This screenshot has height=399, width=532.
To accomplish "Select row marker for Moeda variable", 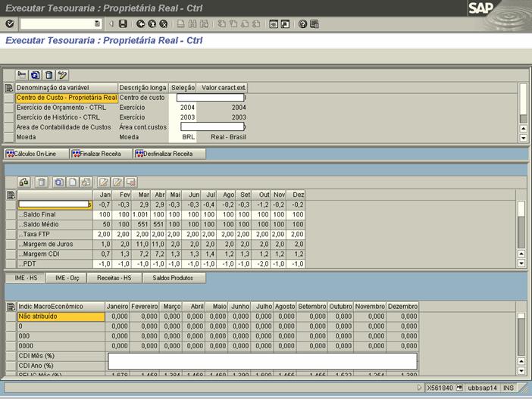I will (x=10, y=137).
